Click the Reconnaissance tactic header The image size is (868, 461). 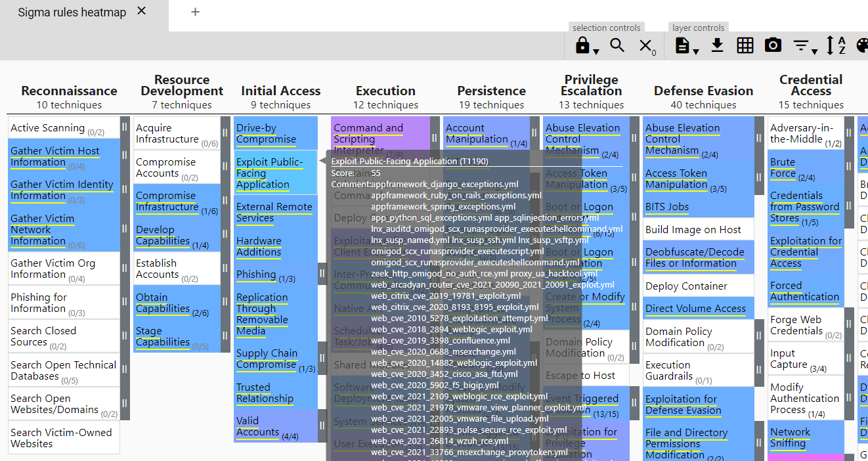69,91
